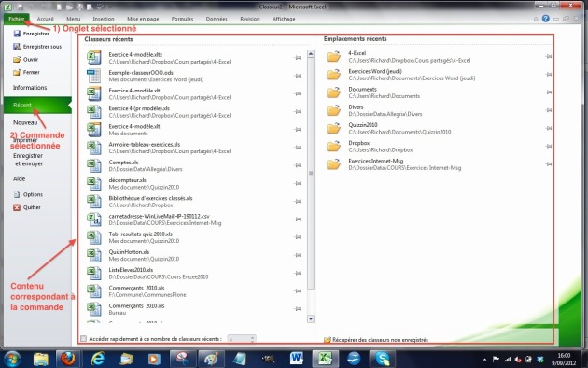Select the Nouveau command in sidebar
The width and height of the screenshot is (588, 368).
[x=25, y=122]
